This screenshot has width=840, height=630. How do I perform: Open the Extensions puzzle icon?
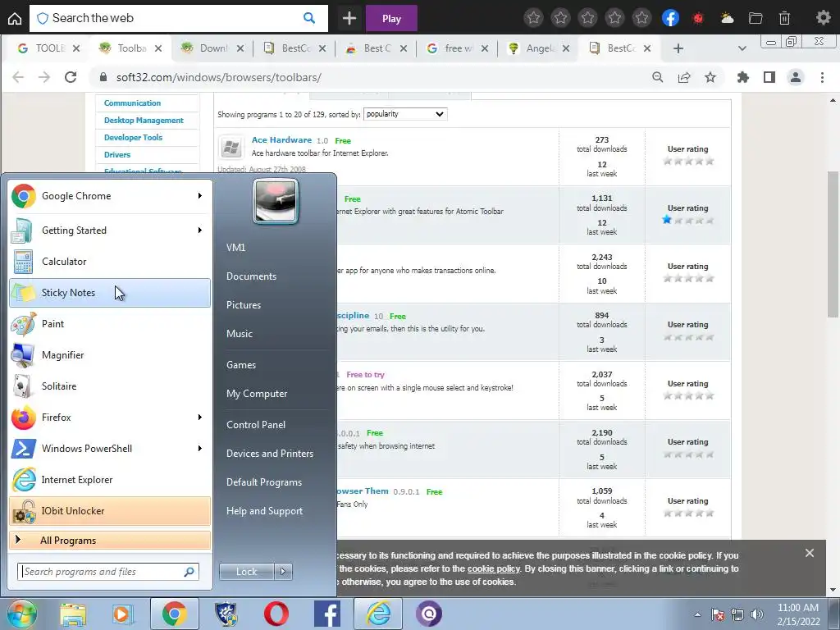[x=742, y=77]
